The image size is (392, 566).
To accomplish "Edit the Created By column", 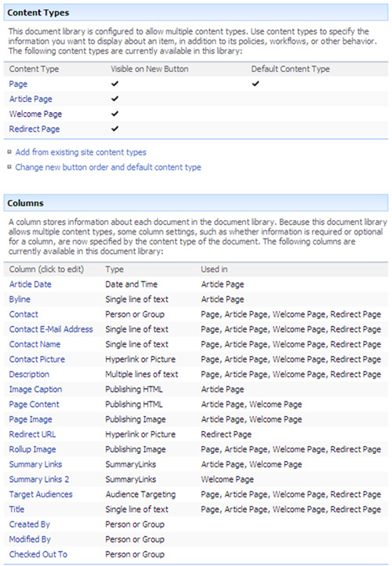I will point(30,524).
